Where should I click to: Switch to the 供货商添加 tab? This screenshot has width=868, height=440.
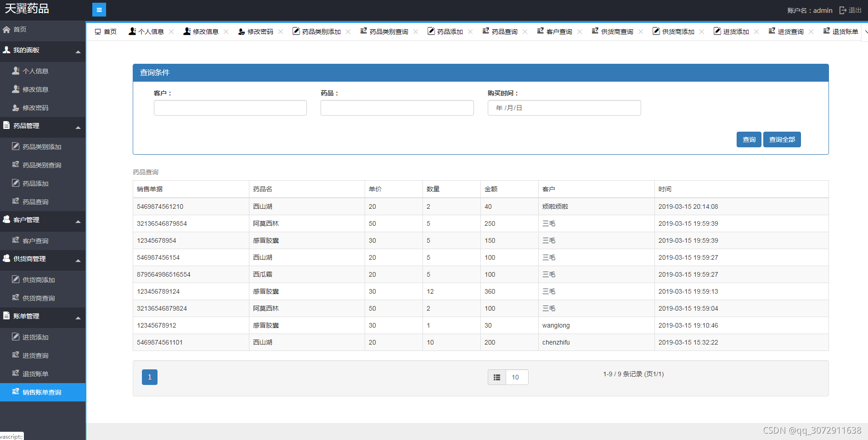coord(673,32)
